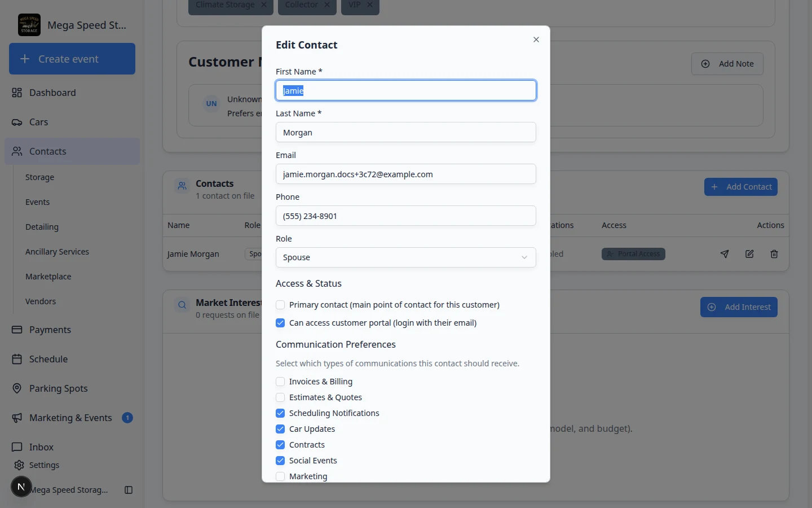Click the Inbox message icon

pos(17,447)
